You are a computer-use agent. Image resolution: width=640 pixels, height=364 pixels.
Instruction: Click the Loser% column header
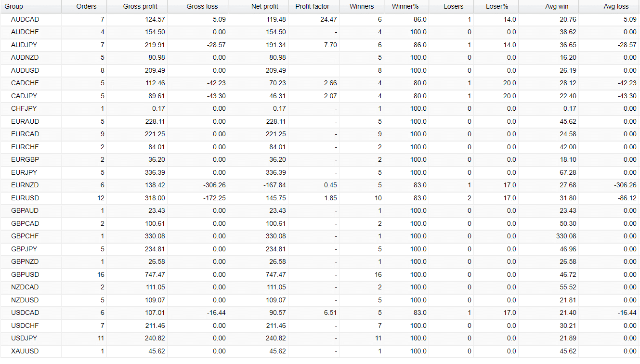[496, 7]
